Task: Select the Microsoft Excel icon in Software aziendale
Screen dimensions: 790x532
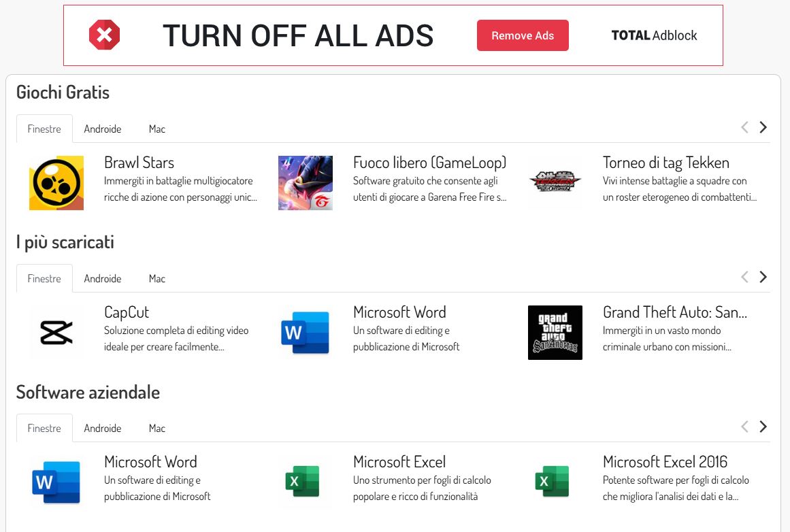Action: [306, 482]
